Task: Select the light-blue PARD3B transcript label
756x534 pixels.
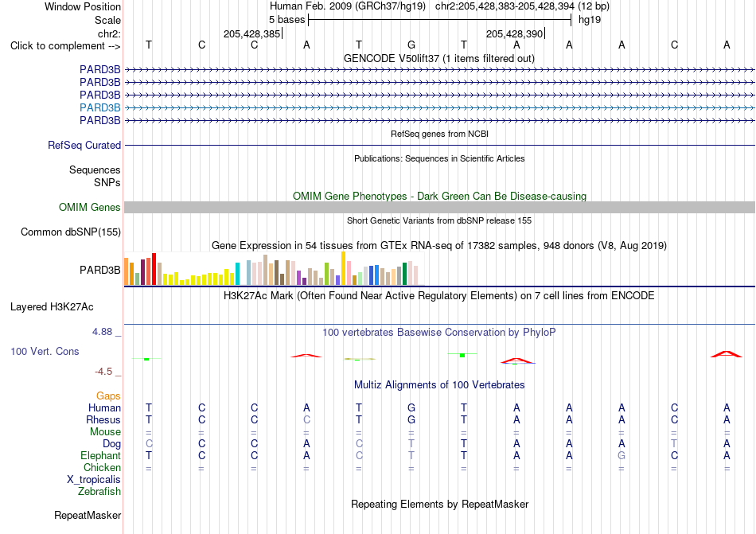Action: (99, 107)
